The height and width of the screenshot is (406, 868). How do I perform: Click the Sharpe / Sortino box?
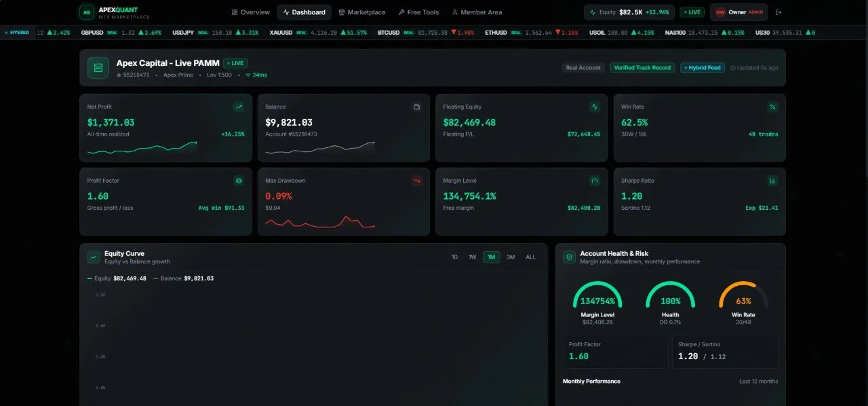point(725,351)
